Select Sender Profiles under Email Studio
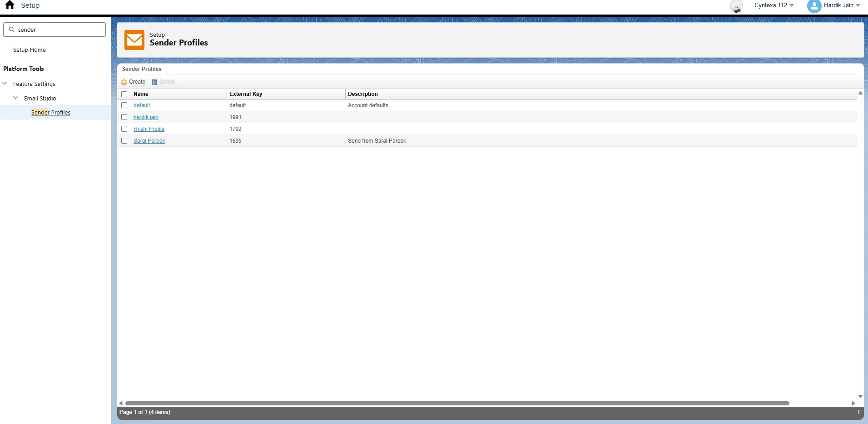Screen dimensions: 868x424 click(x=51, y=112)
